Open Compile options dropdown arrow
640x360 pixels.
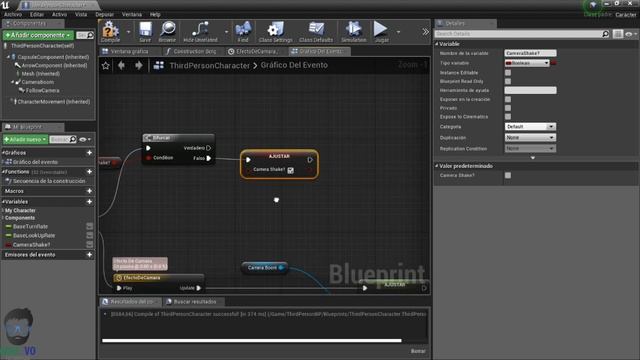[128, 32]
